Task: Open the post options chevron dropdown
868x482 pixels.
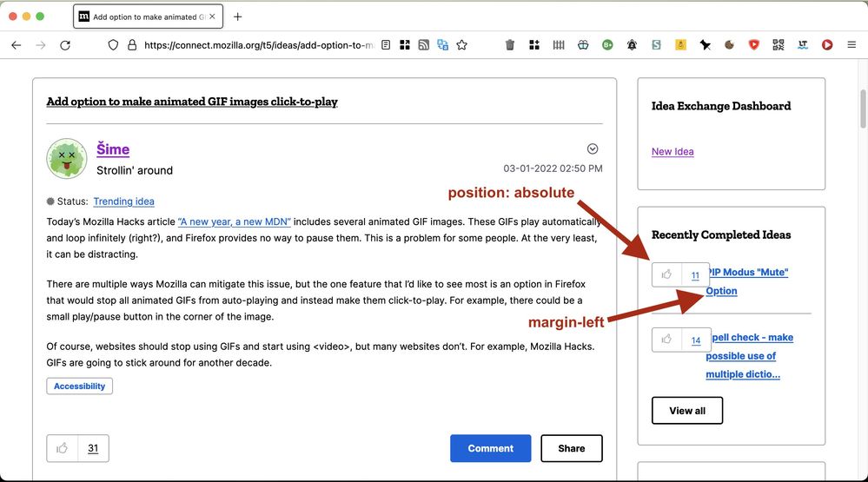Action: [593, 149]
